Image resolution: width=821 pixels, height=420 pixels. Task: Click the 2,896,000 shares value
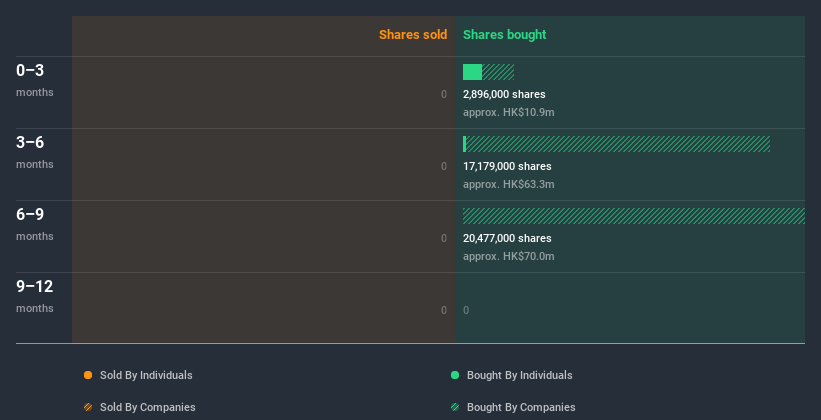504,94
